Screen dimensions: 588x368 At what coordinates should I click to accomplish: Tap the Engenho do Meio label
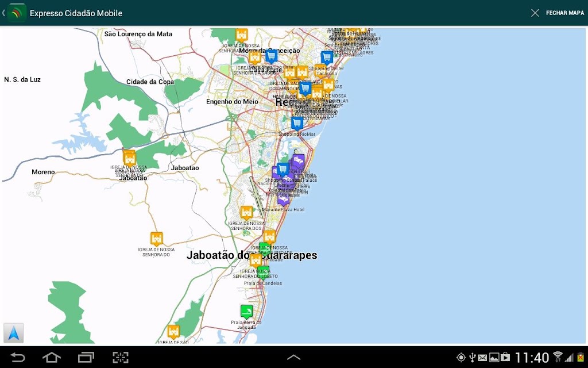232,102
